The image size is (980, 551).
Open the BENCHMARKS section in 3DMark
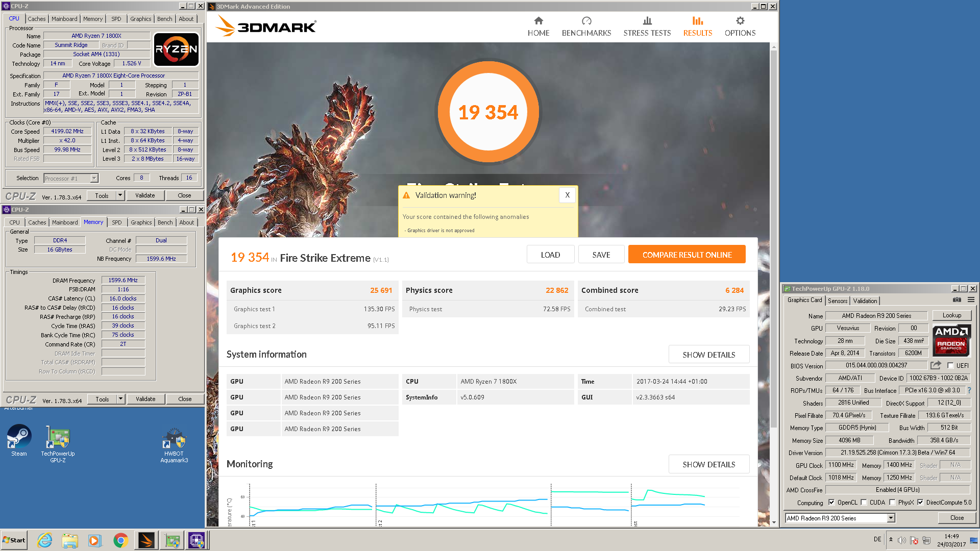pyautogui.click(x=586, y=27)
